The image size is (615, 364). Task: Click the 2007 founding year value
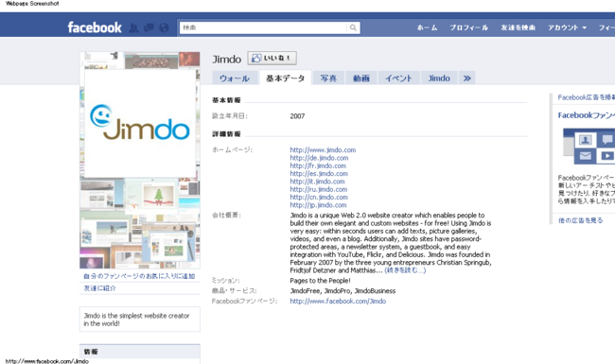297,116
